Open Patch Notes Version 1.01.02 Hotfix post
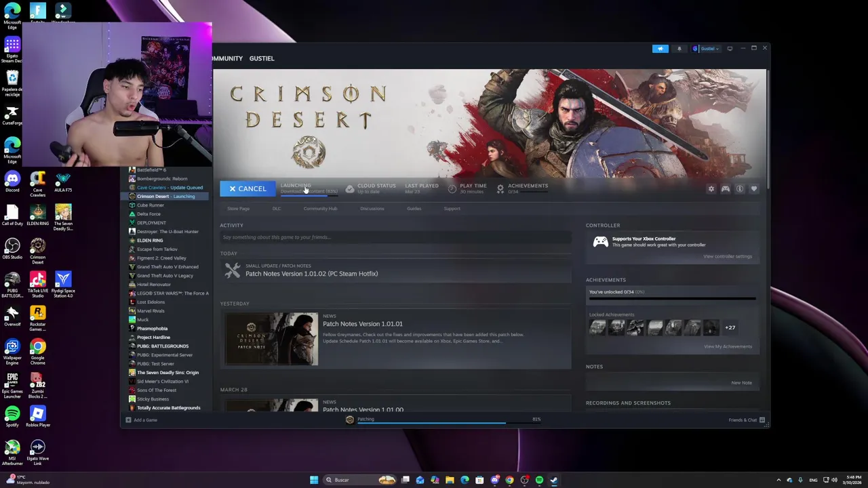 tap(311, 274)
